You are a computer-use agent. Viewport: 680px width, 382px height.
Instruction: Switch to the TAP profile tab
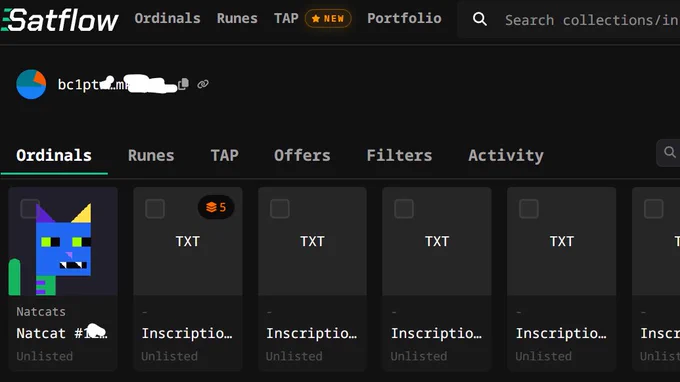[x=225, y=155]
